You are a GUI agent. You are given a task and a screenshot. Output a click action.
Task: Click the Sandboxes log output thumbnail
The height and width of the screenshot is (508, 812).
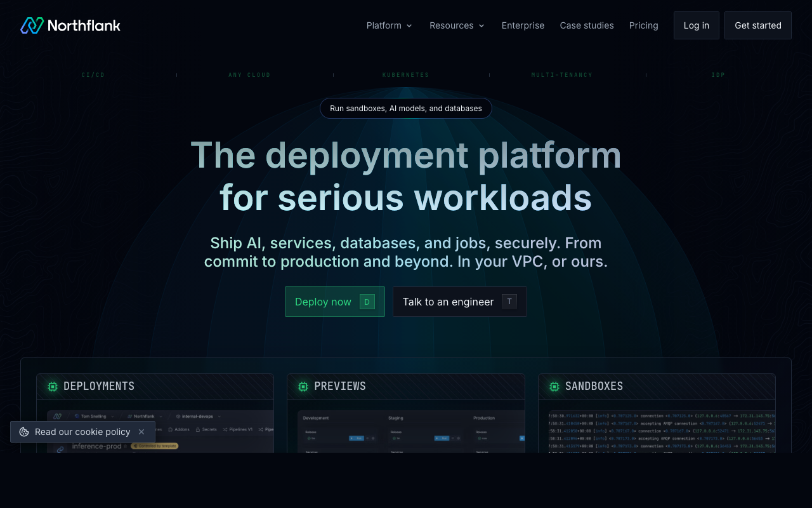662,431
